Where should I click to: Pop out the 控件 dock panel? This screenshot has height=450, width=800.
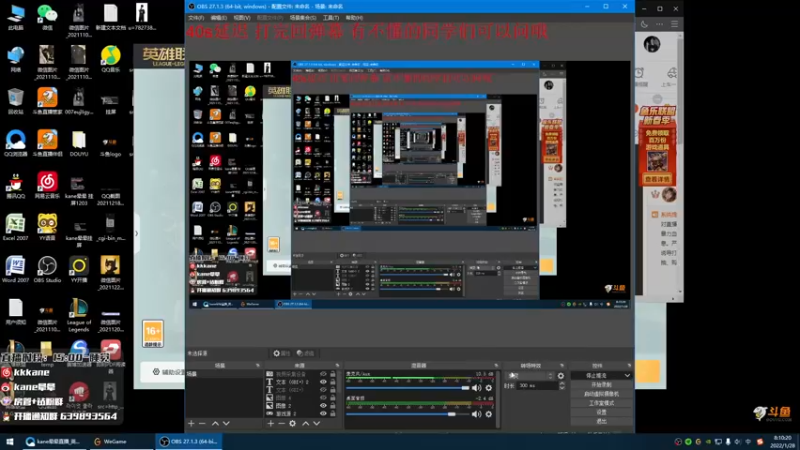point(629,365)
